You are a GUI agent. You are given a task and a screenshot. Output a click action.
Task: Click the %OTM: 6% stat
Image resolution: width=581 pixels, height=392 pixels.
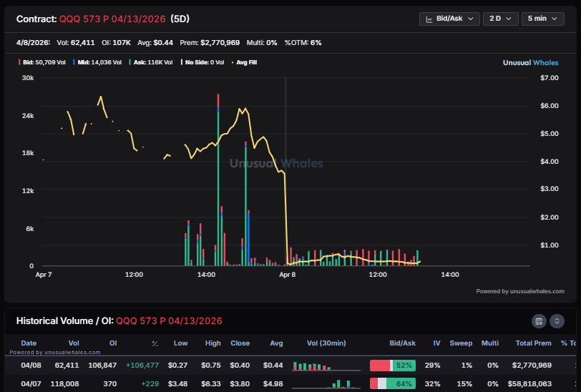303,43
